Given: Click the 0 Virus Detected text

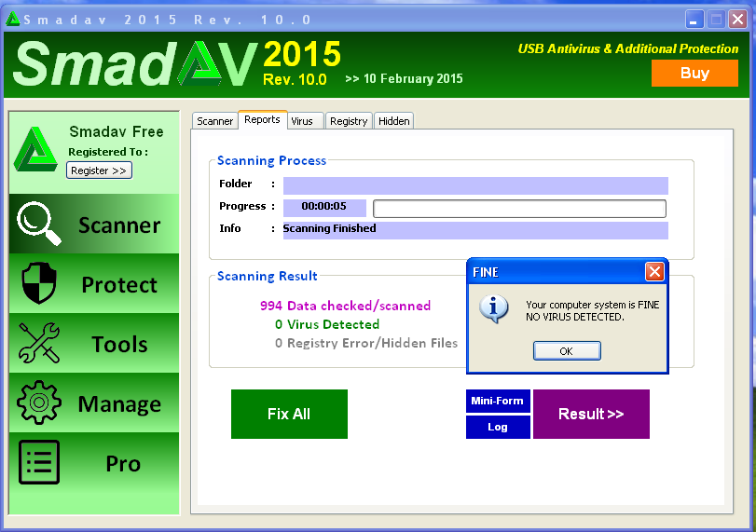Looking at the screenshot, I should pos(327,324).
